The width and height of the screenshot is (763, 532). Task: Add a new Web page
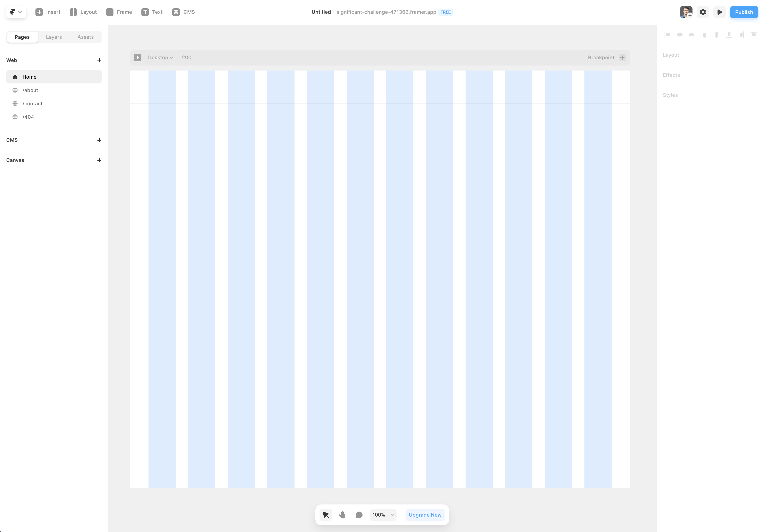click(99, 60)
